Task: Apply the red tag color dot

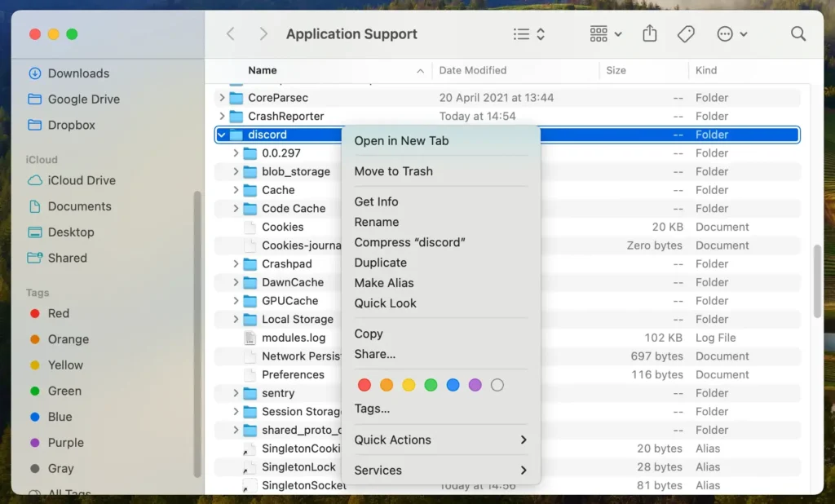Action: tap(364, 385)
